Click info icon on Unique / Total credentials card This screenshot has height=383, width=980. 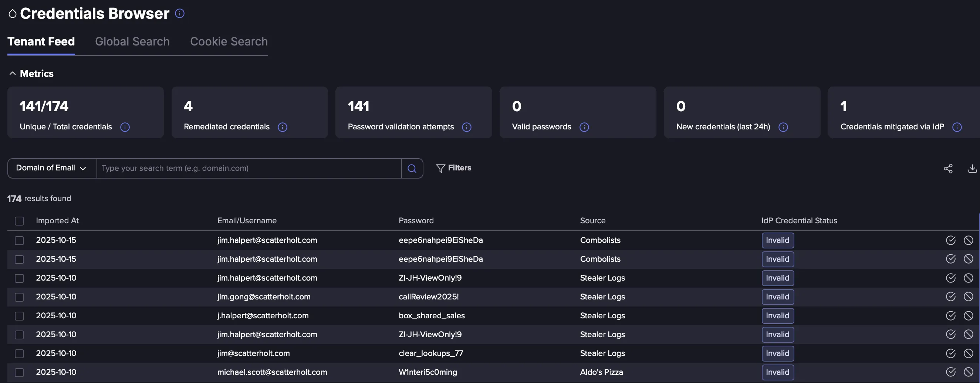click(125, 127)
